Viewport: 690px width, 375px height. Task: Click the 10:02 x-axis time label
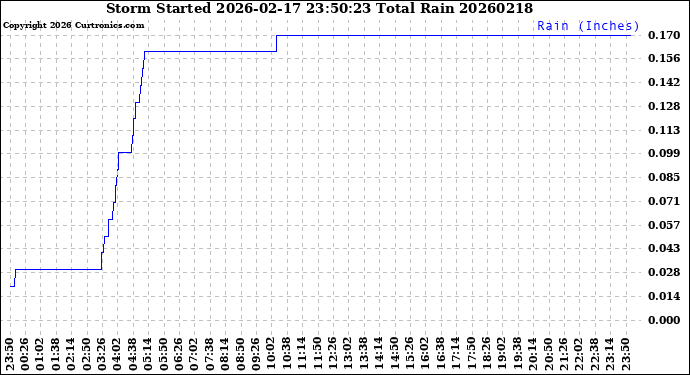click(x=271, y=354)
